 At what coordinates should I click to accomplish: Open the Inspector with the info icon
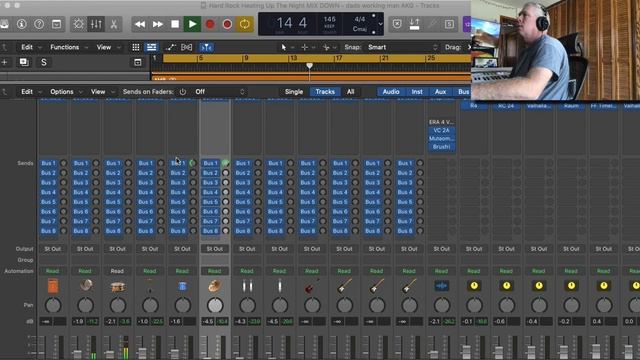pos(22,24)
